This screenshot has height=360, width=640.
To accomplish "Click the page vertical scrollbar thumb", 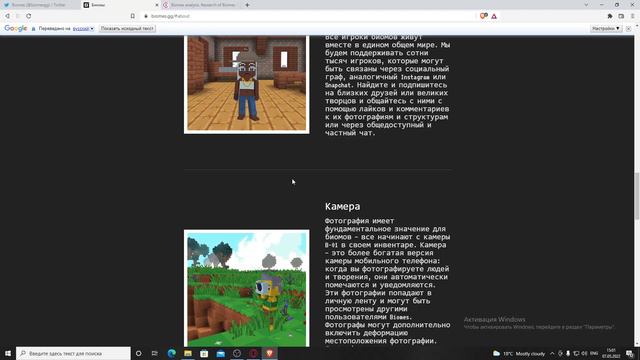I will [x=636, y=196].
